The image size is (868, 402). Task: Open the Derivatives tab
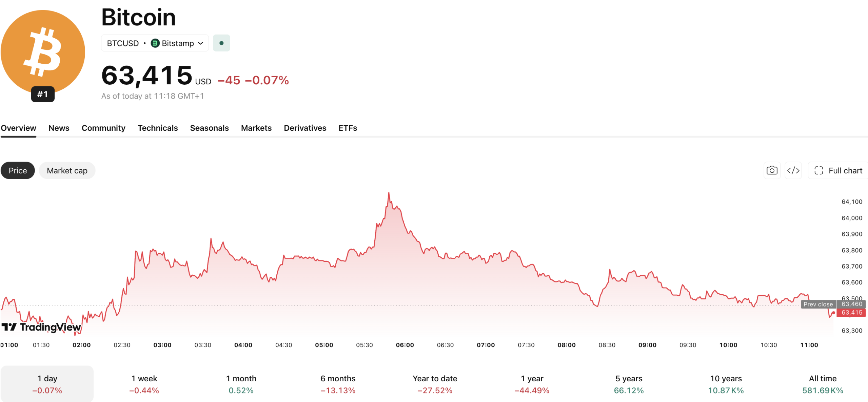305,128
